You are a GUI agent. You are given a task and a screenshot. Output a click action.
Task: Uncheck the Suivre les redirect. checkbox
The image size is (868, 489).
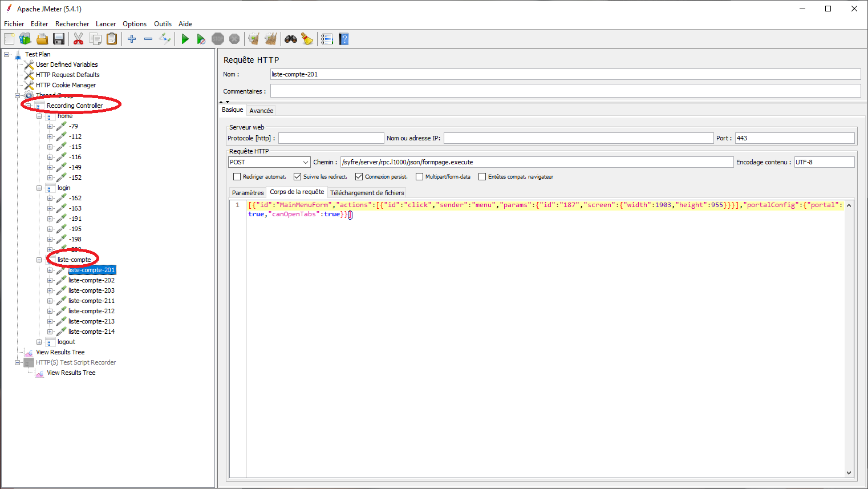click(297, 177)
